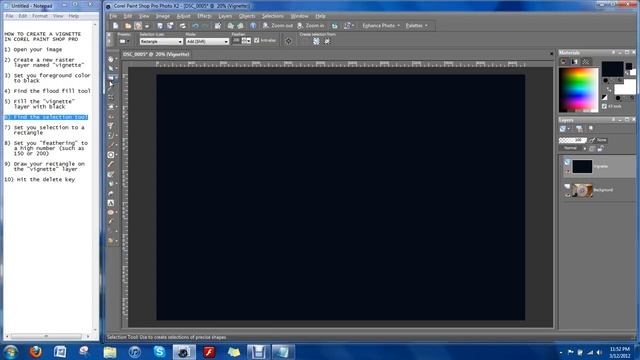Select the Preset Shape tool in Tools toolbar
This screenshot has width=640, height=360.
(111, 212)
